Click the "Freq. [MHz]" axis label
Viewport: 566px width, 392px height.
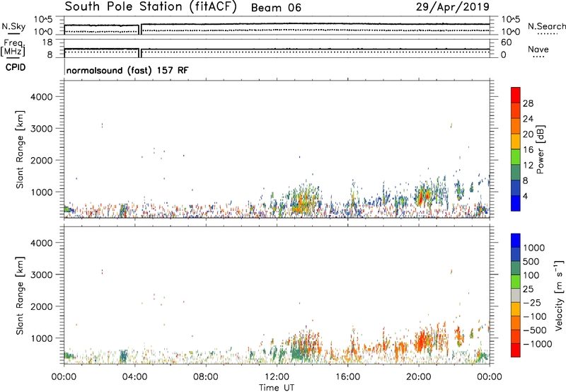[x=13, y=47]
